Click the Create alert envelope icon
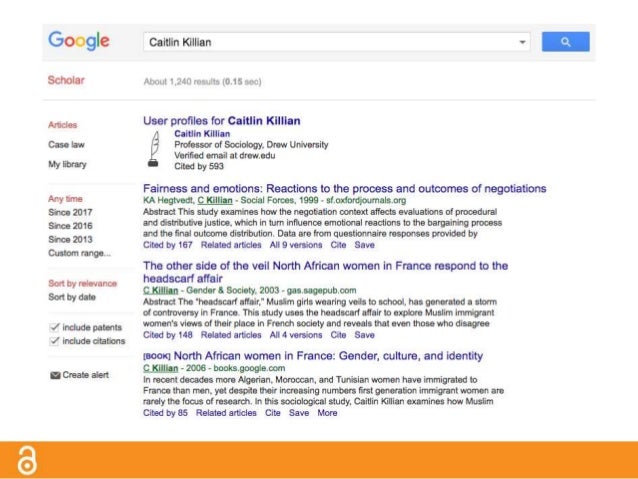Viewport: 638px width, 479px height. [55, 375]
